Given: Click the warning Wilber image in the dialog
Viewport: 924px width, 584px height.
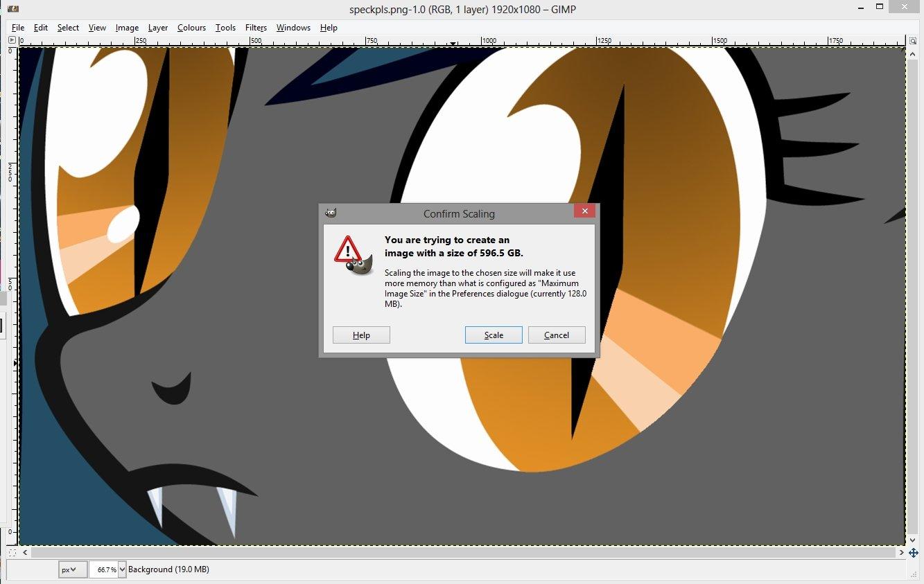Looking at the screenshot, I should 354,256.
